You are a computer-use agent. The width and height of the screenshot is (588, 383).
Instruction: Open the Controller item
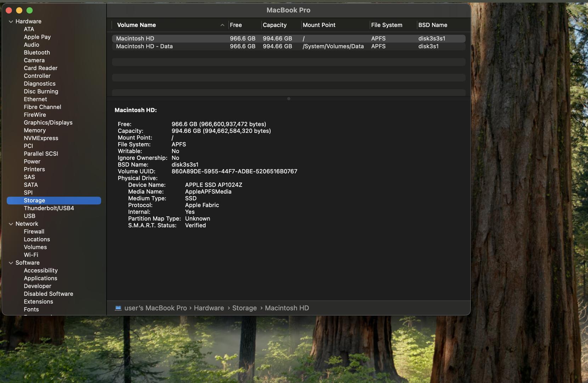point(37,76)
